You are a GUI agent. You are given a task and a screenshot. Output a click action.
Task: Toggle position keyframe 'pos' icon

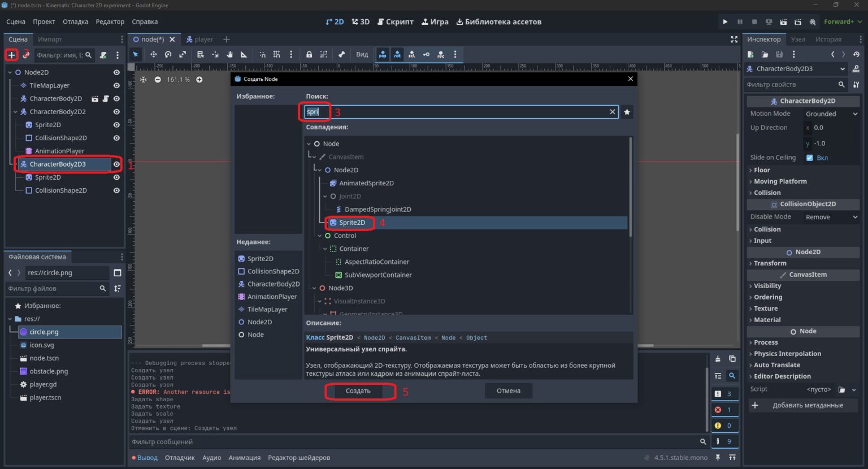[x=383, y=55]
